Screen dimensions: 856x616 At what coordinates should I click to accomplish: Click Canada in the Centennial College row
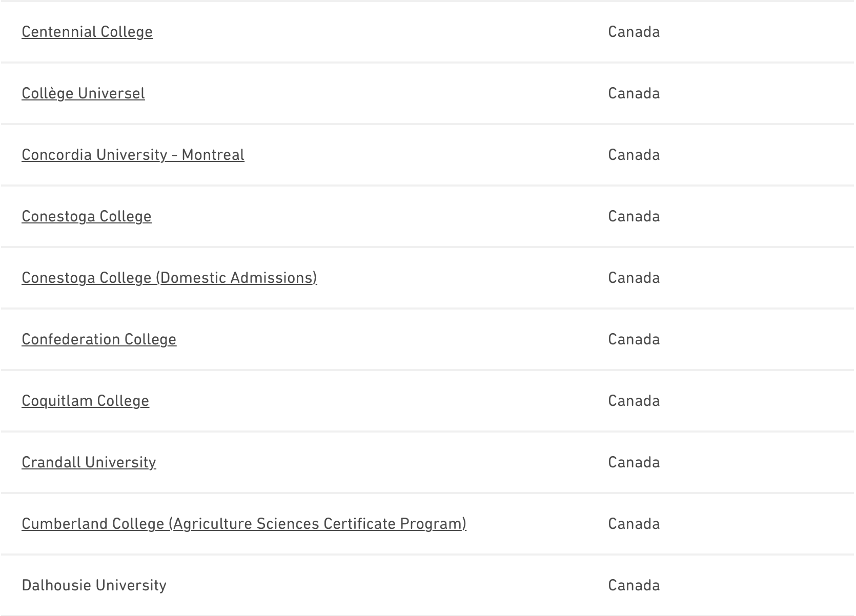click(x=634, y=32)
